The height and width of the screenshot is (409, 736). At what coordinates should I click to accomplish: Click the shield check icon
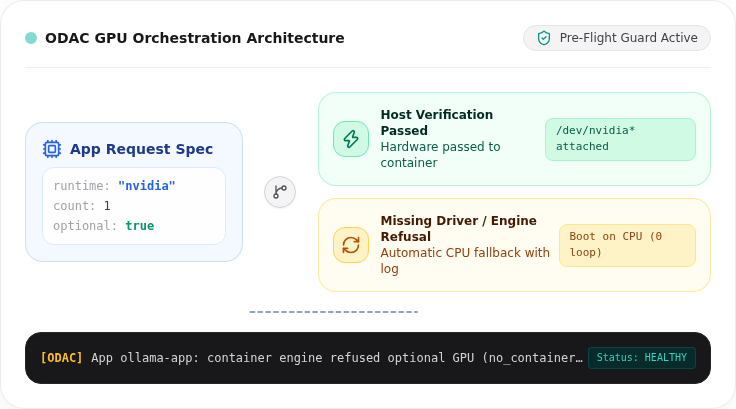pos(544,38)
